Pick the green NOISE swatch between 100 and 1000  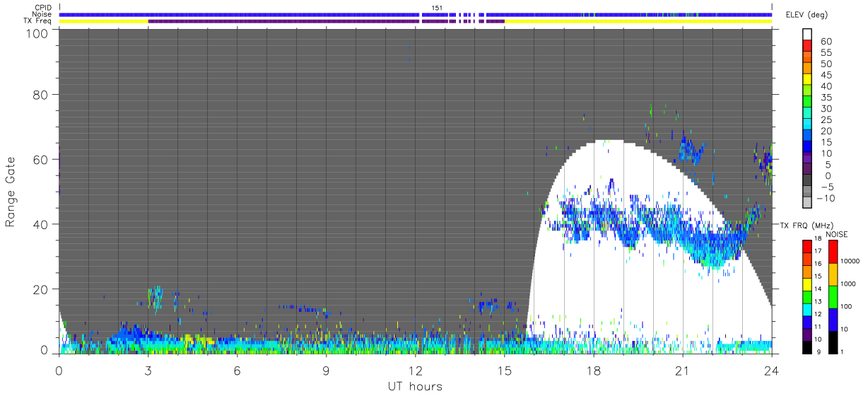(833, 296)
